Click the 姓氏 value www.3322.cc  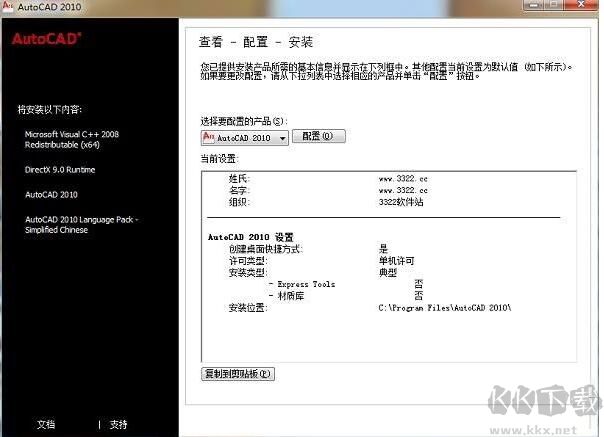click(x=403, y=178)
